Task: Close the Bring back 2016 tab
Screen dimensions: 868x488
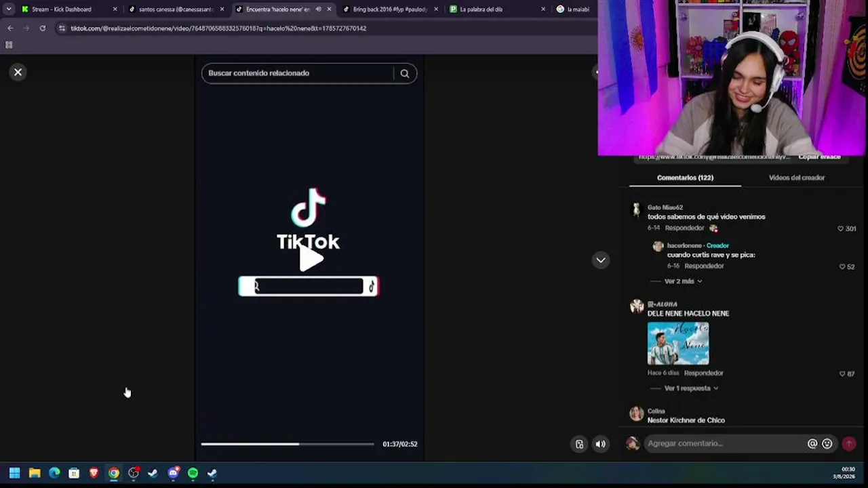Action: coord(436,9)
